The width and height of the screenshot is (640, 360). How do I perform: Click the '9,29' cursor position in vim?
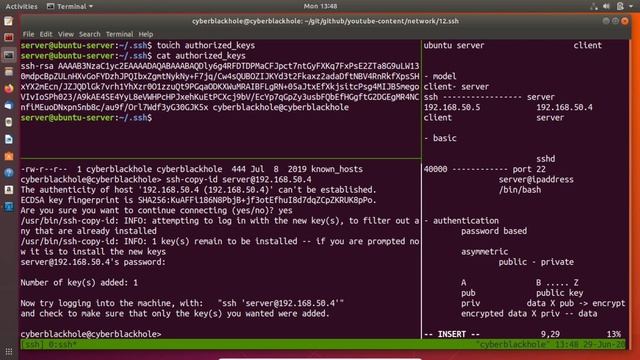550,334
